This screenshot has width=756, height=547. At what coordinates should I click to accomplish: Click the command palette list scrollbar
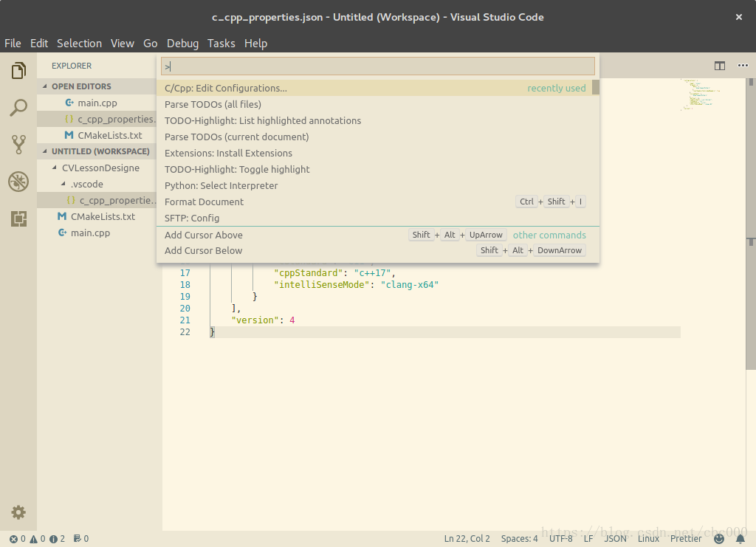click(596, 87)
